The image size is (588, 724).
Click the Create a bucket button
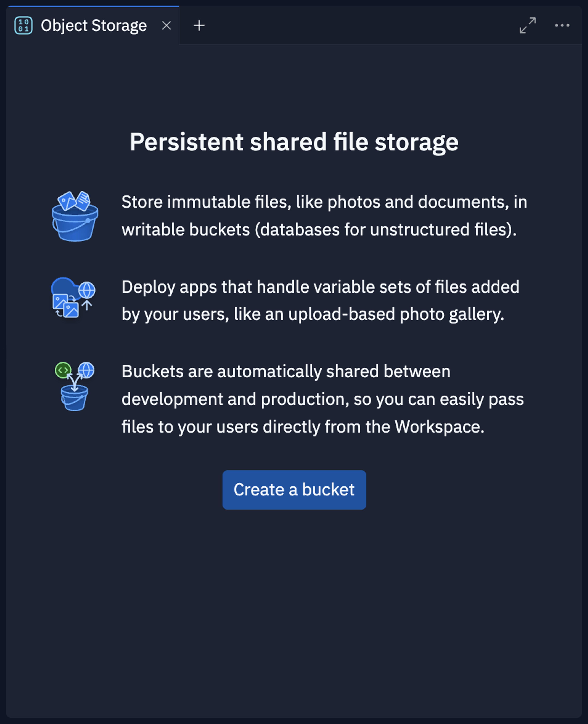294,490
